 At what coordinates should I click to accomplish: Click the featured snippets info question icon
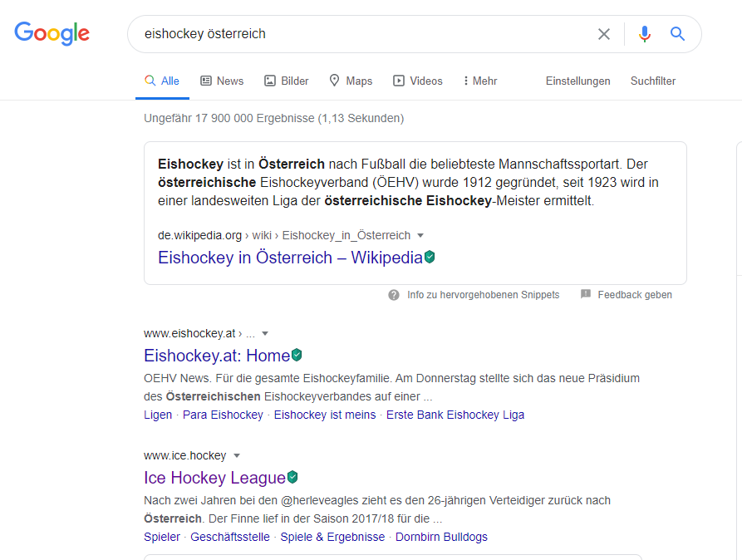[394, 295]
